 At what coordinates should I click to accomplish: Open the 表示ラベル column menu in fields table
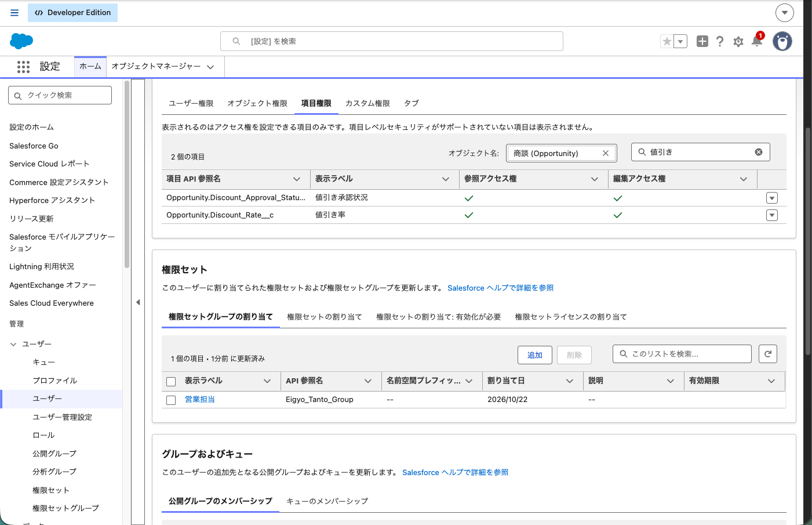point(446,179)
